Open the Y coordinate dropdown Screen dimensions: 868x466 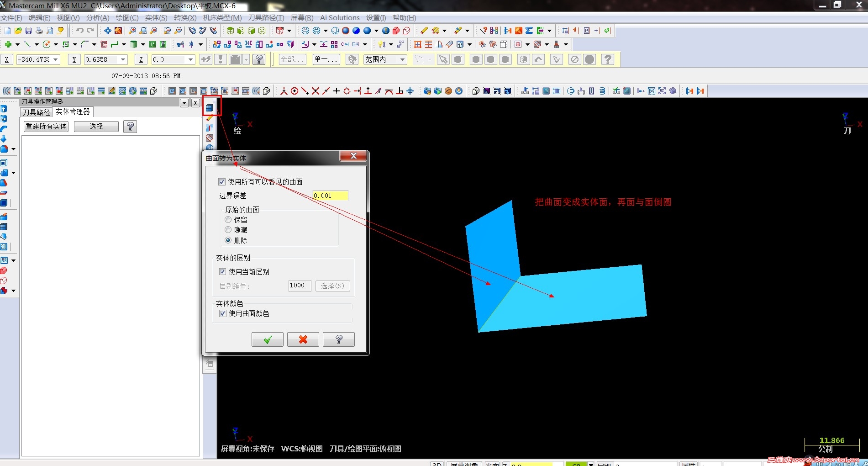tap(123, 59)
